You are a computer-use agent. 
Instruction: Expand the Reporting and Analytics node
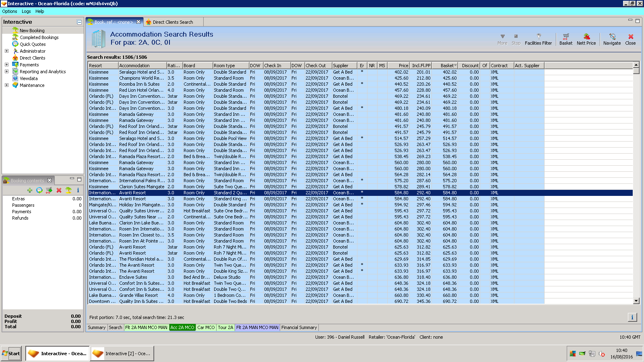(x=6, y=72)
